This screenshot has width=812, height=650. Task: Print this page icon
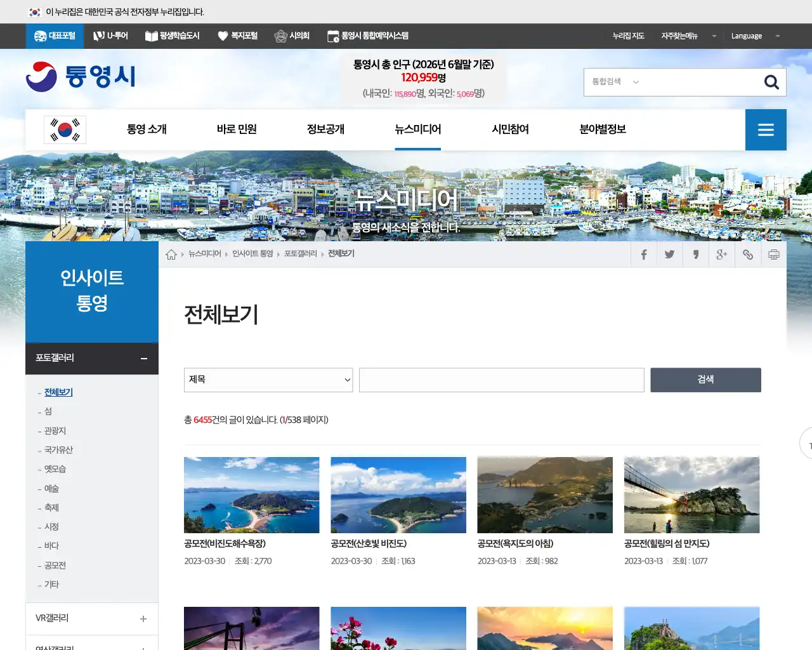(773, 255)
